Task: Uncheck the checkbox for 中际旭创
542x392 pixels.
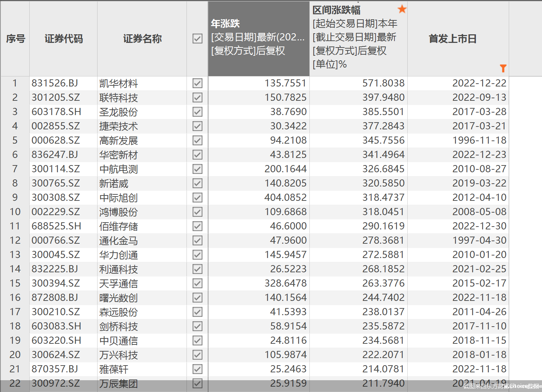Action: click(197, 197)
